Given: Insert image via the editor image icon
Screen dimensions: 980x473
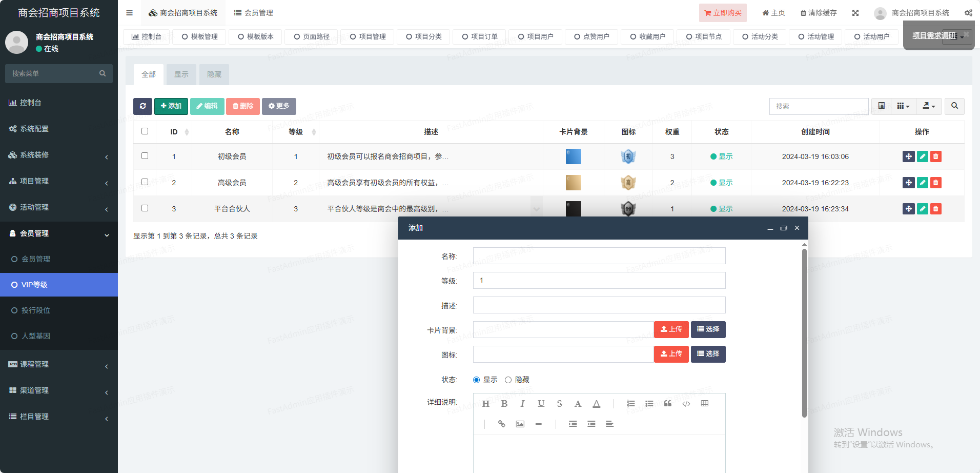Looking at the screenshot, I should pyautogui.click(x=520, y=424).
